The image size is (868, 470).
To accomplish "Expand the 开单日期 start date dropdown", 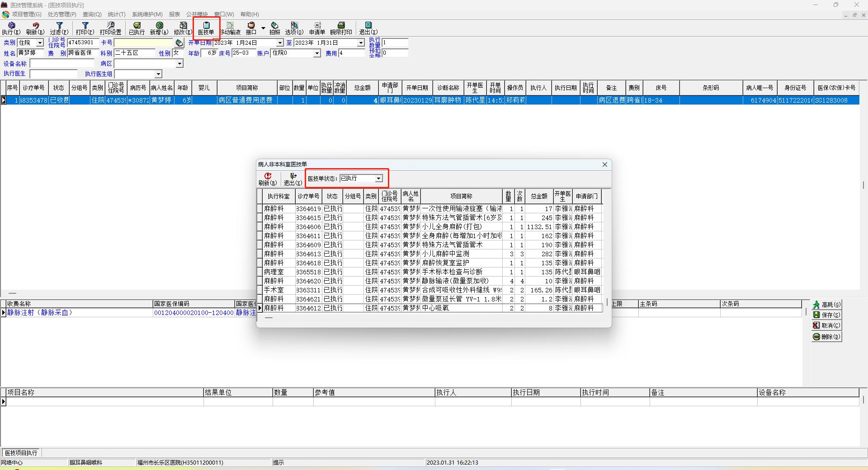I will [280, 43].
